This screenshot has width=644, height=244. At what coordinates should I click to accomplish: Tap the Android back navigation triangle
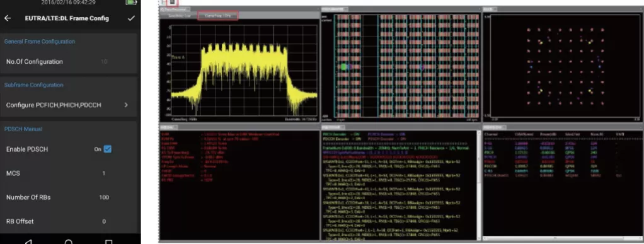[28, 242]
